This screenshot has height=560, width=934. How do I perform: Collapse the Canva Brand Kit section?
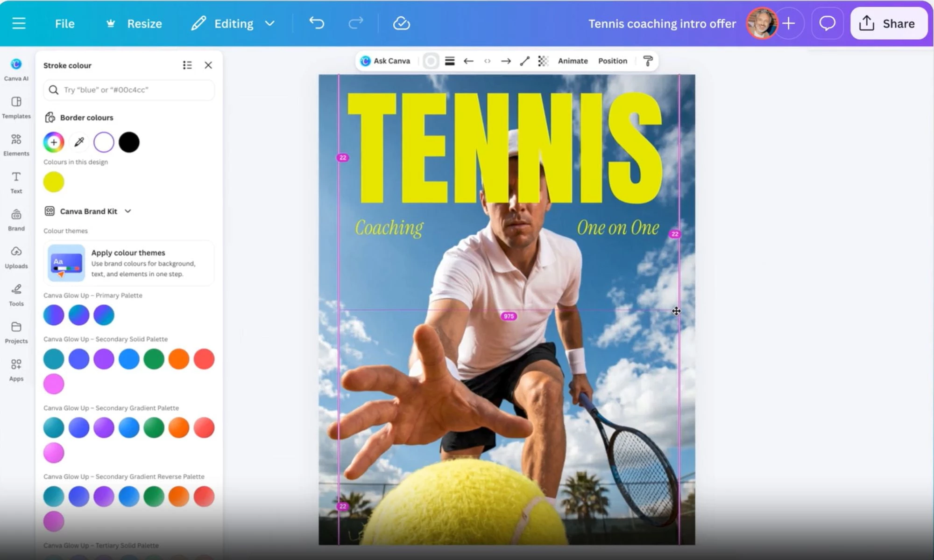point(128,211)
